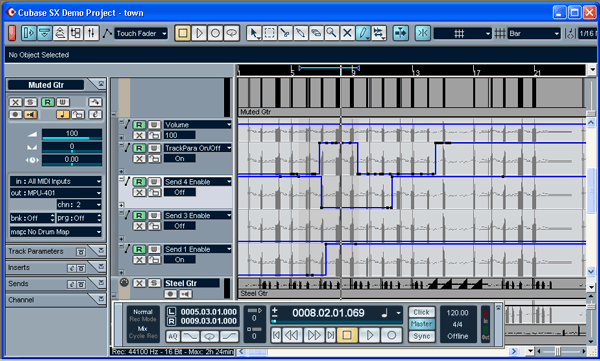Image resolution: width=600 pixels, height=361 pixels.
Task: Click Rewind on the transport panel
Action: 292,335
